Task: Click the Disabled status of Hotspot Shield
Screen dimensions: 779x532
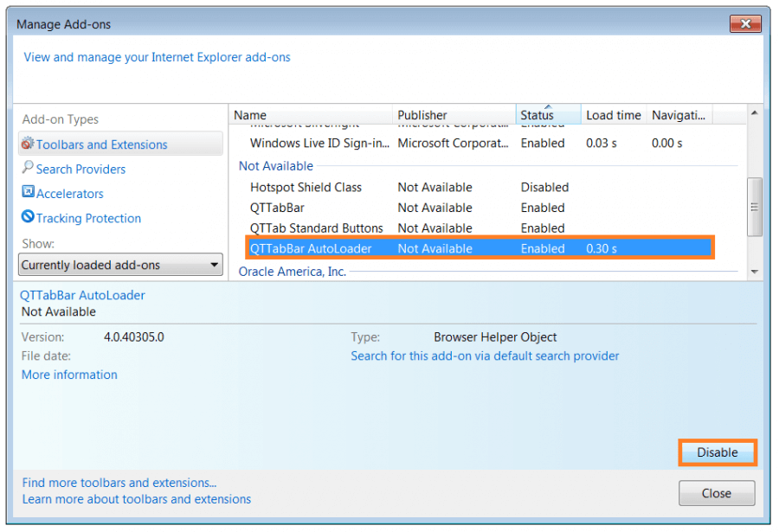Action: point(544,187)
